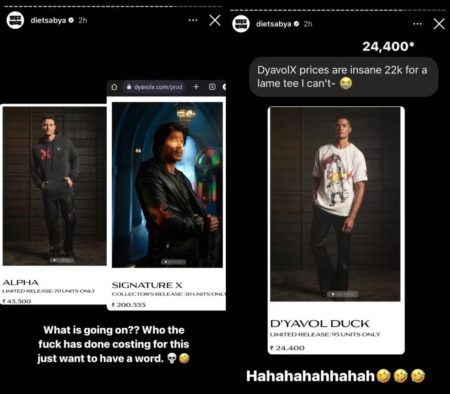Open dietsabya profile picture in right story
This screenshot has width=450, height=394.
[x=241, y=24]
